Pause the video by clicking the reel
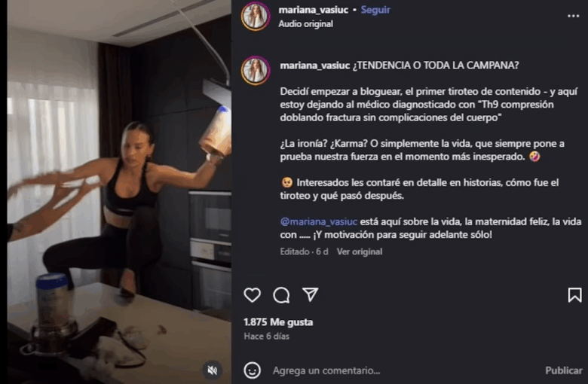This screenshot has height=384, width=588. pos(119,192)
